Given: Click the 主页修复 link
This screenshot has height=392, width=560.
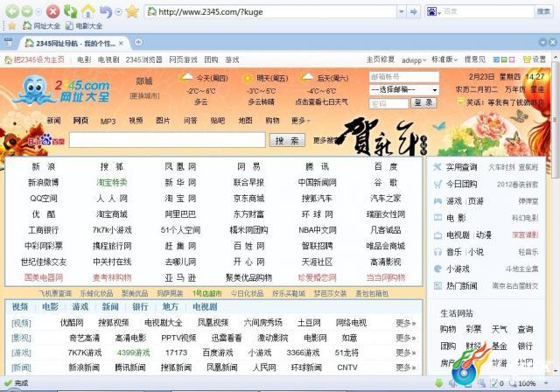Looking at the screenshot, I should tap(381, 59).
